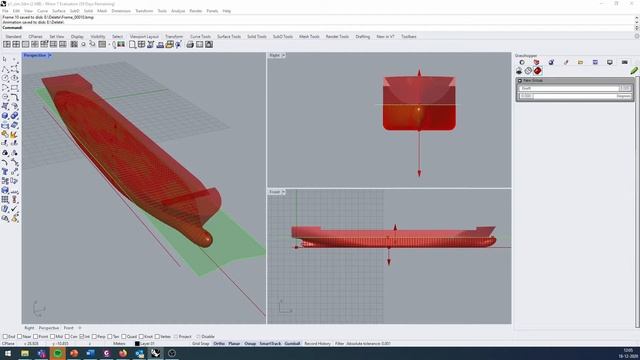Click the clock icon in Grasshopper panel

coord(528,71)
